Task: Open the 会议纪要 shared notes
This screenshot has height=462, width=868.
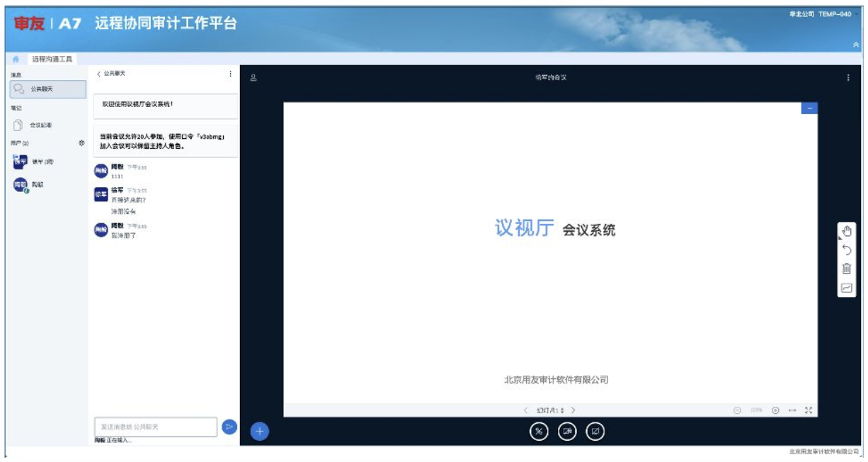Action: click(x=40, y=125)
